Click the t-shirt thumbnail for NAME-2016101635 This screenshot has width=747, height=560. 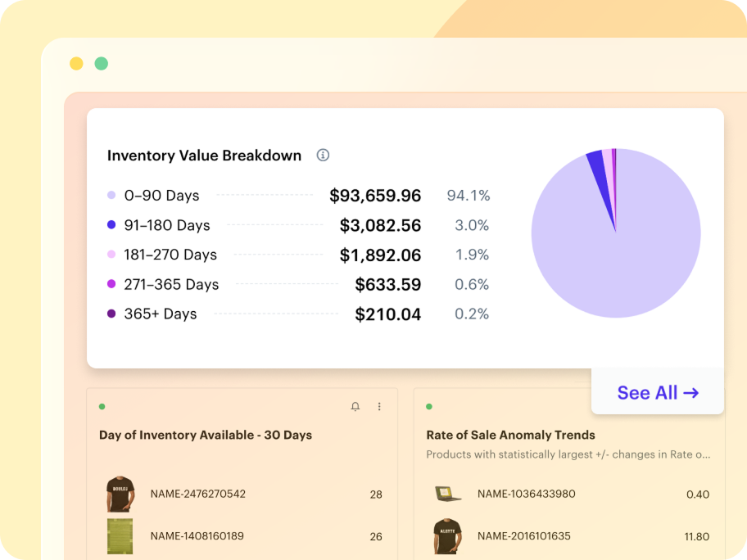(x=447, y=536)
